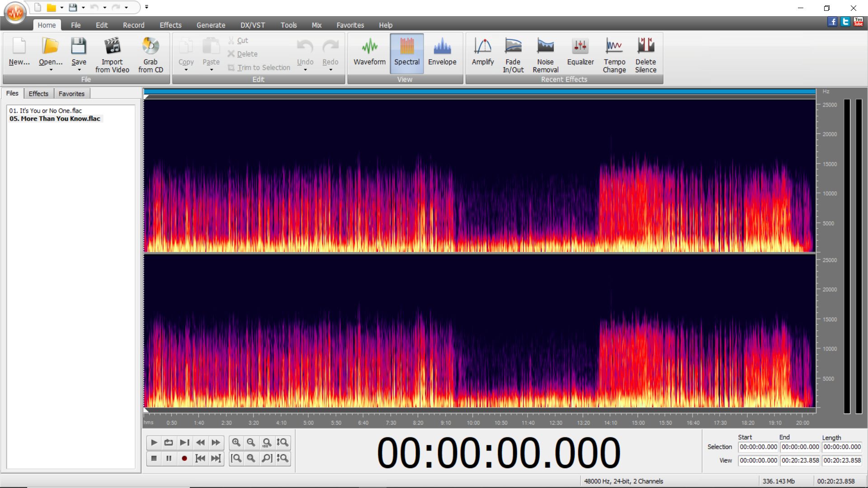Viewport: 868px width, 488px height.
Task: Select 01. It's You or No One.flac
Action: click(x=46, y=111)
